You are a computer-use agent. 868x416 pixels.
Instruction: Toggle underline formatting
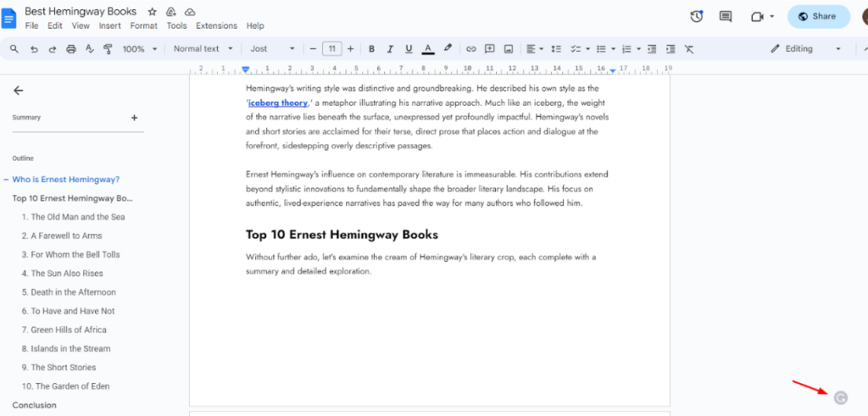click(409, 48)
